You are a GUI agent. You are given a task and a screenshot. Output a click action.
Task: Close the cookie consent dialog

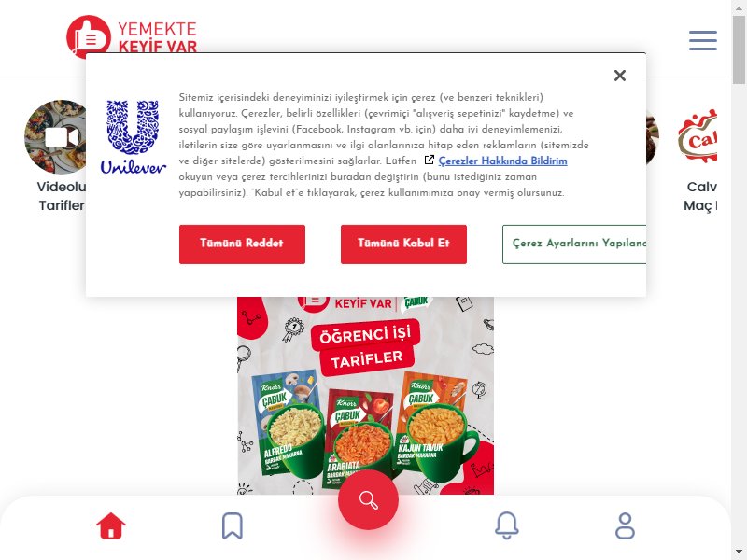(x=620, y=76)
